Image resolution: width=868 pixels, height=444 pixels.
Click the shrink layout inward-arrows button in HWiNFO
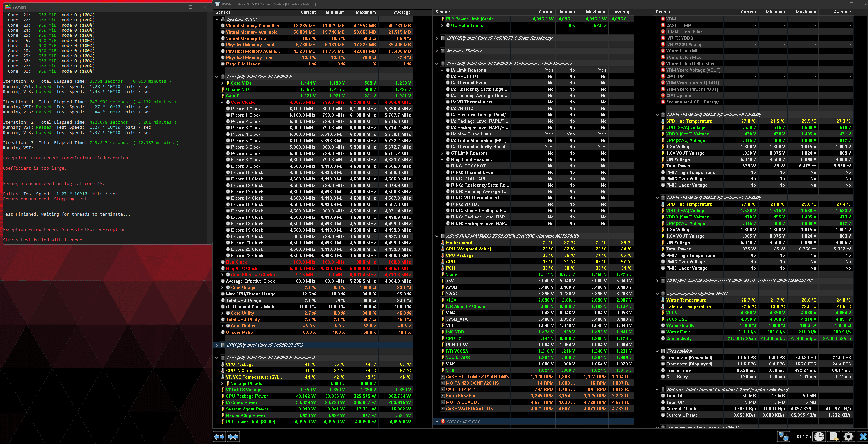tap(233, 437)
